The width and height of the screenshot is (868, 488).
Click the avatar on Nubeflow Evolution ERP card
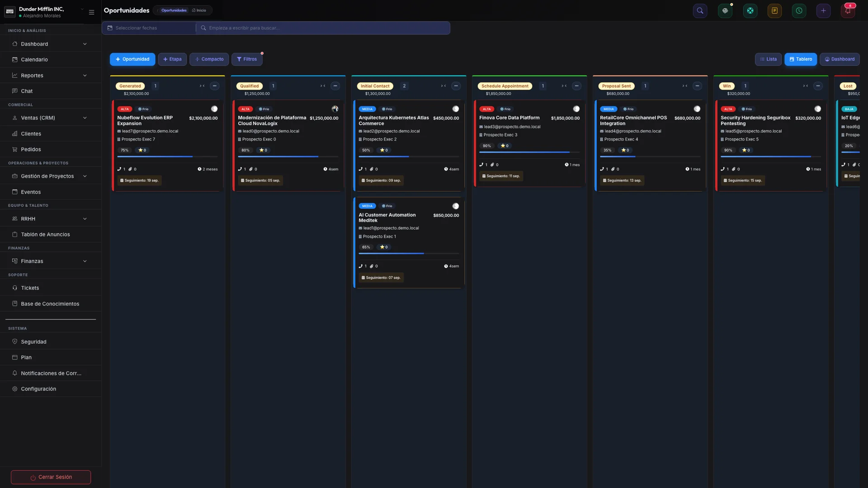(214, 109)
